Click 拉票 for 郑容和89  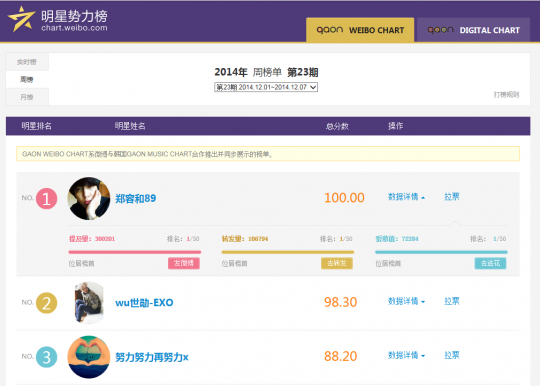pos(452,197)
